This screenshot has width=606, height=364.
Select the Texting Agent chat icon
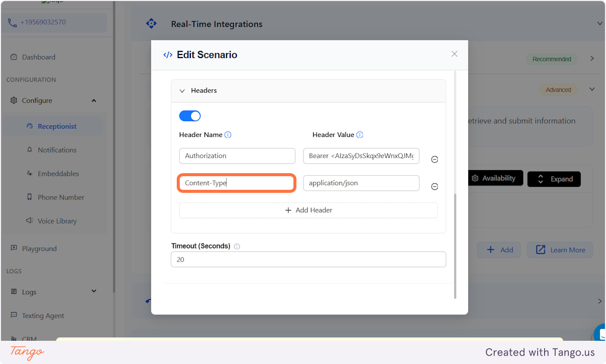(x=14, y=315)
